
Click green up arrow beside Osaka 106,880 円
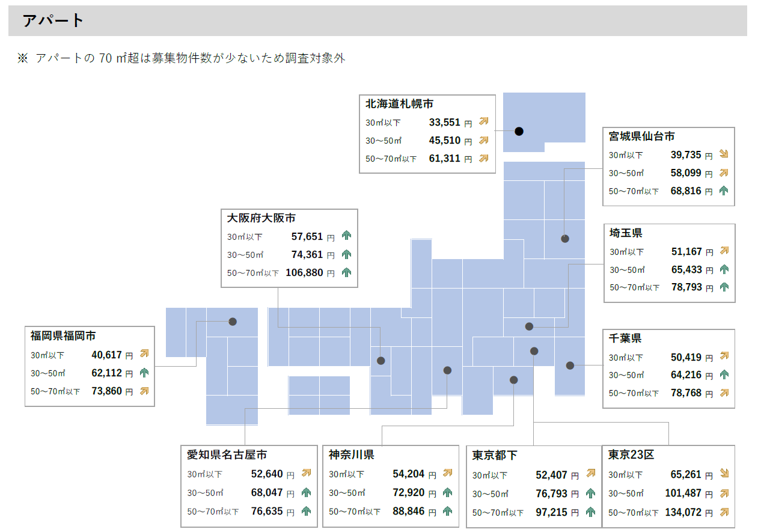coord(346,272)
